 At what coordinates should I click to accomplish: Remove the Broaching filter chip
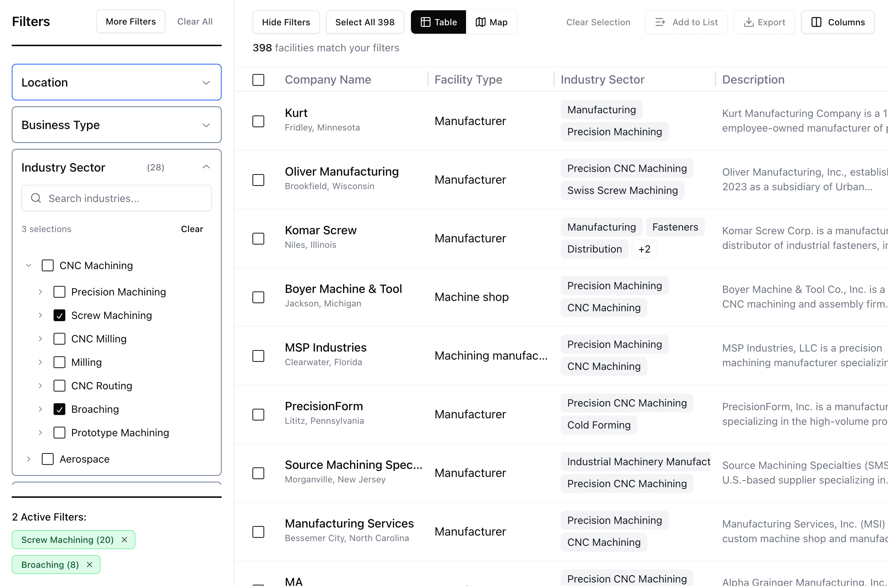coord(89,565)
